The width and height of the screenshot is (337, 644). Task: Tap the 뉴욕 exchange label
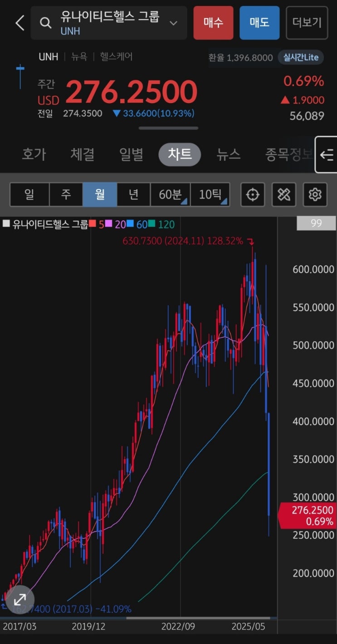[79, 57]
